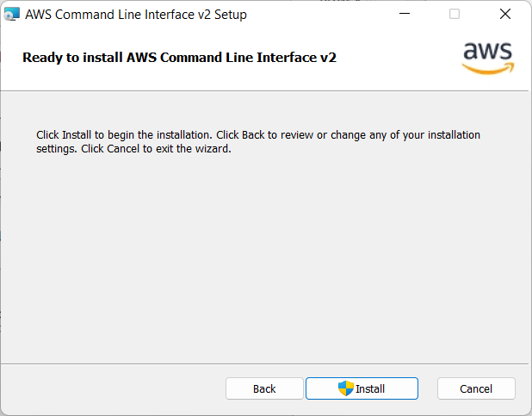The height and width of the screenshot is (416, 532).
Task: Start the installation with the Install button
Action: pos(362,388)
